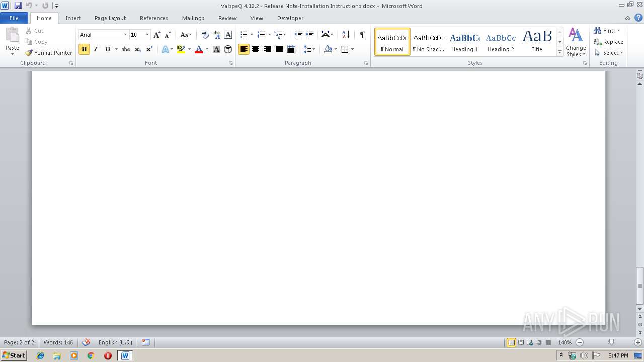Expand the Numbering dropdown arrow
The height and width of the screenshot is (362, 644).
pos(269,35)
